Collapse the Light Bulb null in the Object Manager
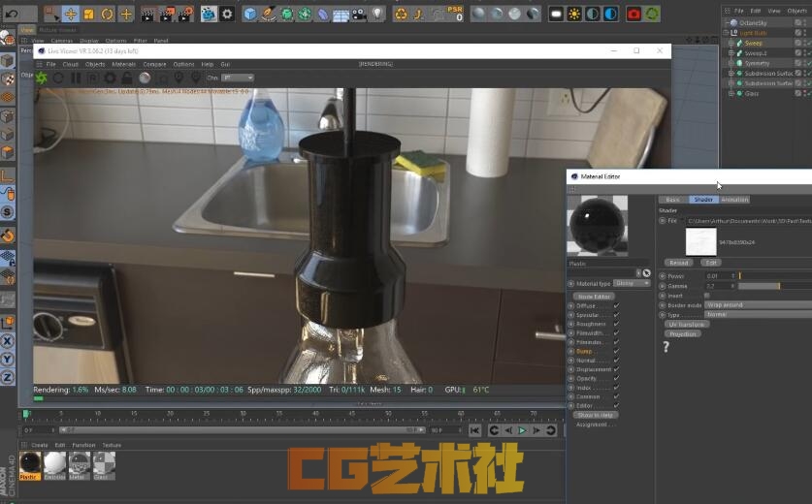 pyautogui.click(x=726, y=33)
